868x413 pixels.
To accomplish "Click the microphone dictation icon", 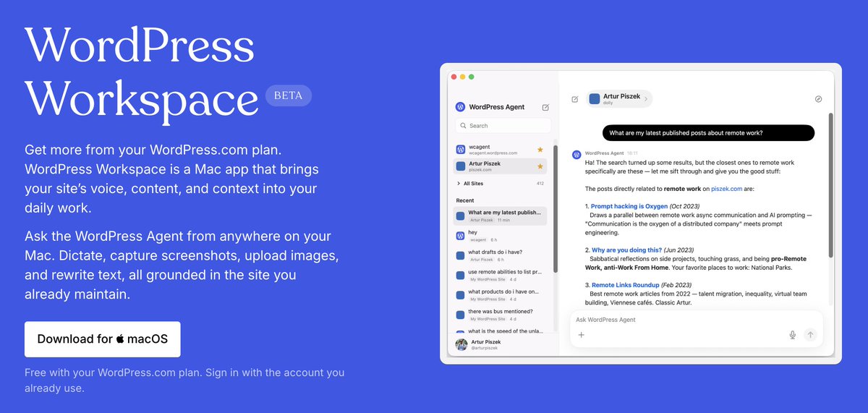I will pyautogui.click(x=793, y=335).
